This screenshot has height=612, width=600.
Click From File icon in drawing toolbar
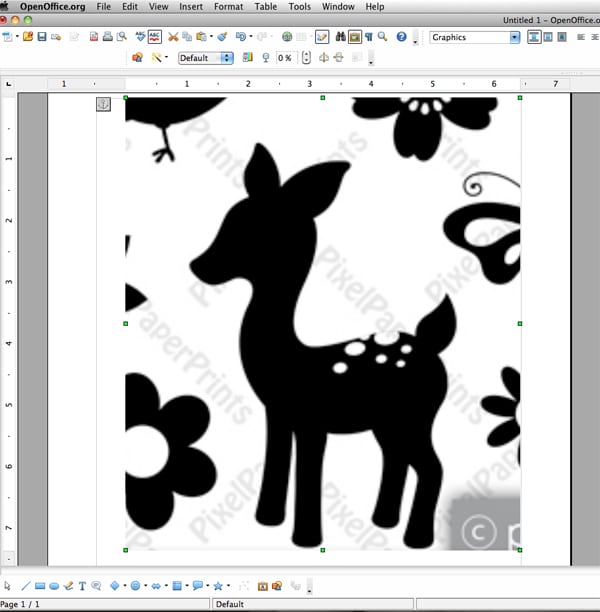[277, 586]
